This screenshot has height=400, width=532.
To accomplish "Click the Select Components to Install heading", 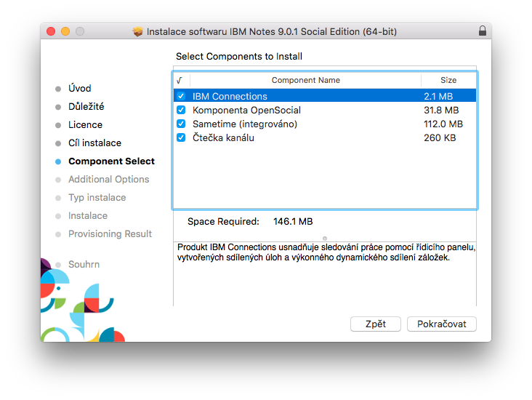I will click(239, 57).
